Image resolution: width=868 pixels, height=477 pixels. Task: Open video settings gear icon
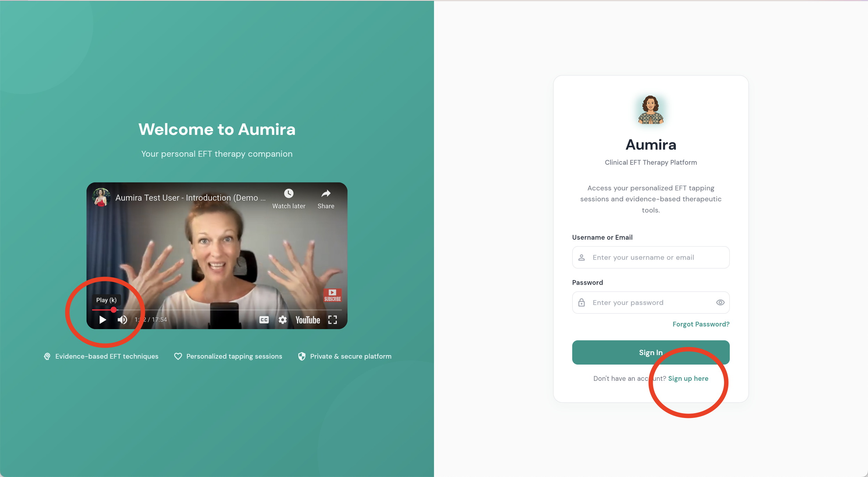pos(283,320)
